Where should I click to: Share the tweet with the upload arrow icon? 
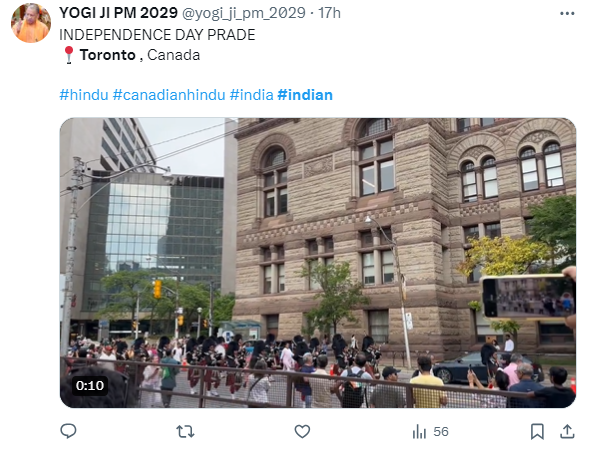point(567,432)
